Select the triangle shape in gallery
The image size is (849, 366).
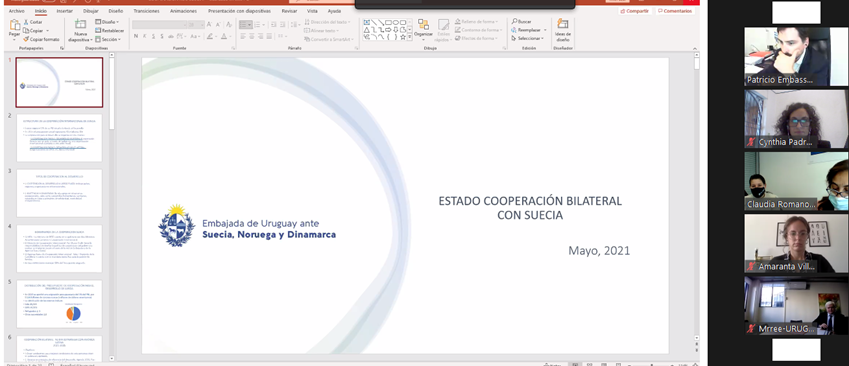pyautogui.click(x=367, y=30)
